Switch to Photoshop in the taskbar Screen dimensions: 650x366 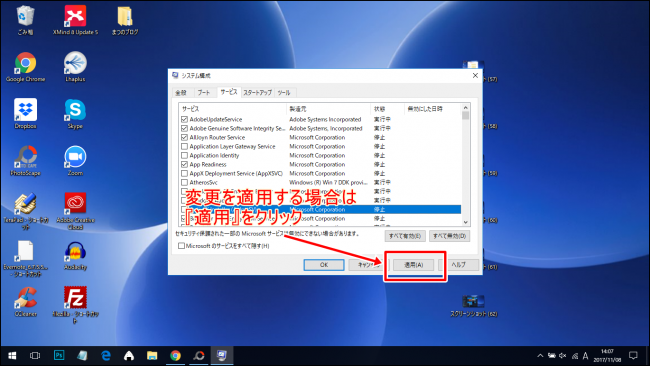(59, 356)
